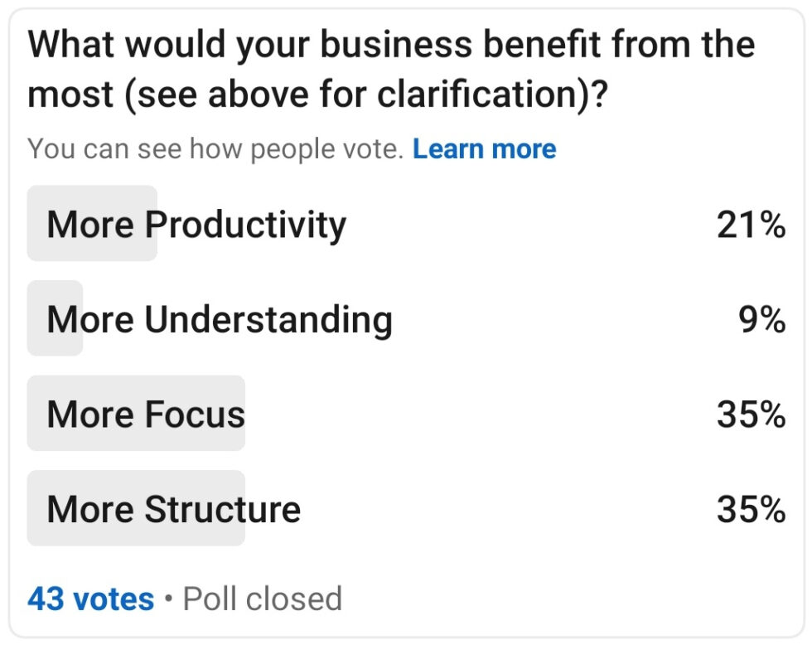The width and height of the screenshot is (812, 645).
Task: Click the More Structure result bar
Action: pos(137,508)
